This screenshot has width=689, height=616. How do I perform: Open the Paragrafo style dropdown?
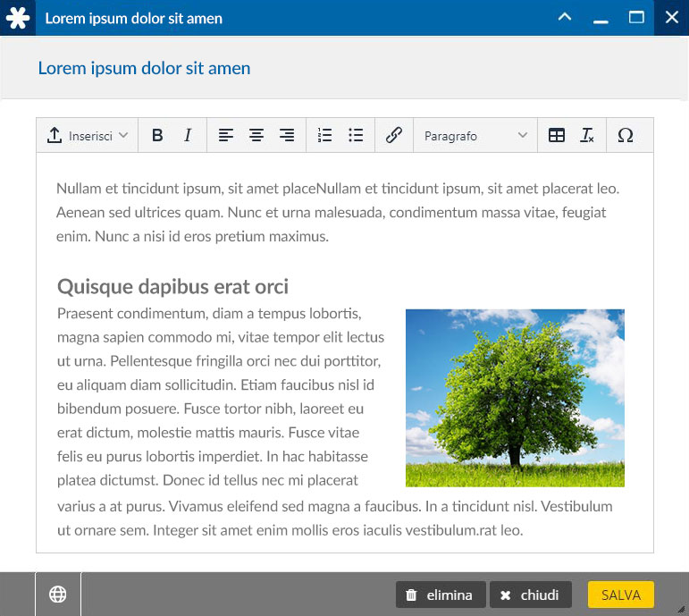(475, 135)
